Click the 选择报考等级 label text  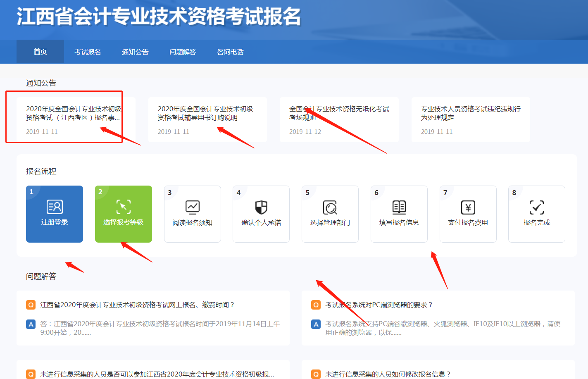124,222
